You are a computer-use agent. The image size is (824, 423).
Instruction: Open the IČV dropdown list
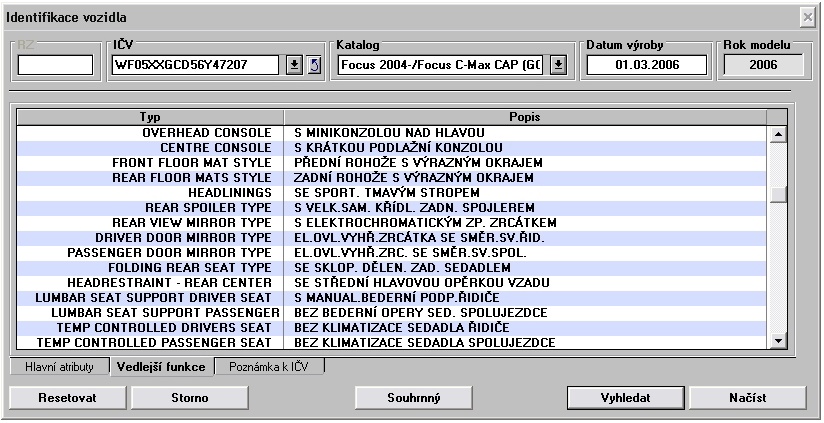pyautogui.click(x=294, y=65)
